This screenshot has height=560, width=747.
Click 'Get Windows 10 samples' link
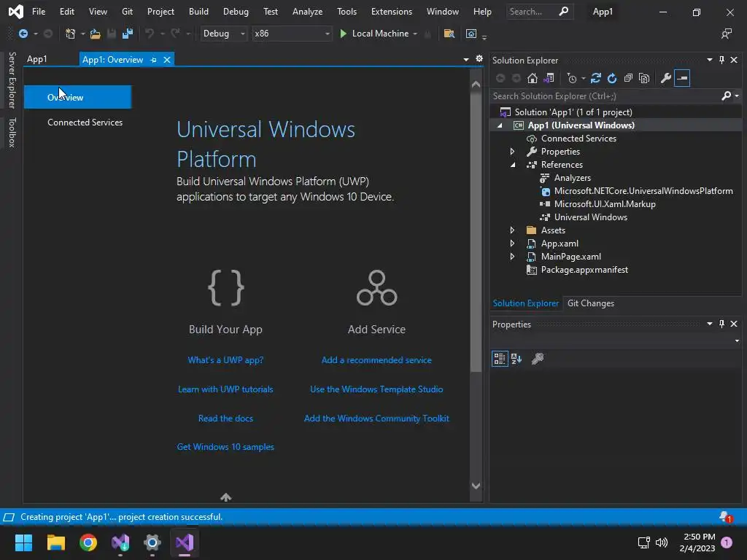(x=225, y=447)
